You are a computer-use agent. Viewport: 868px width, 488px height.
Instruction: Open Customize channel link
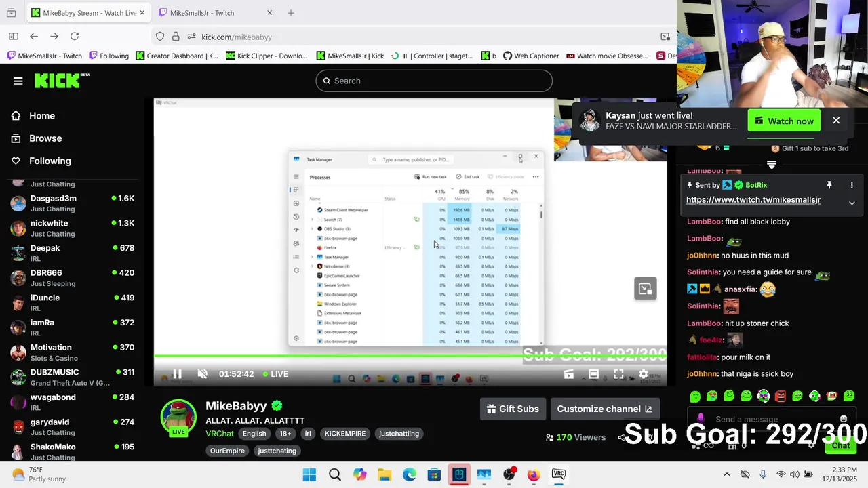pyautogui.click(x=604, y=409)
